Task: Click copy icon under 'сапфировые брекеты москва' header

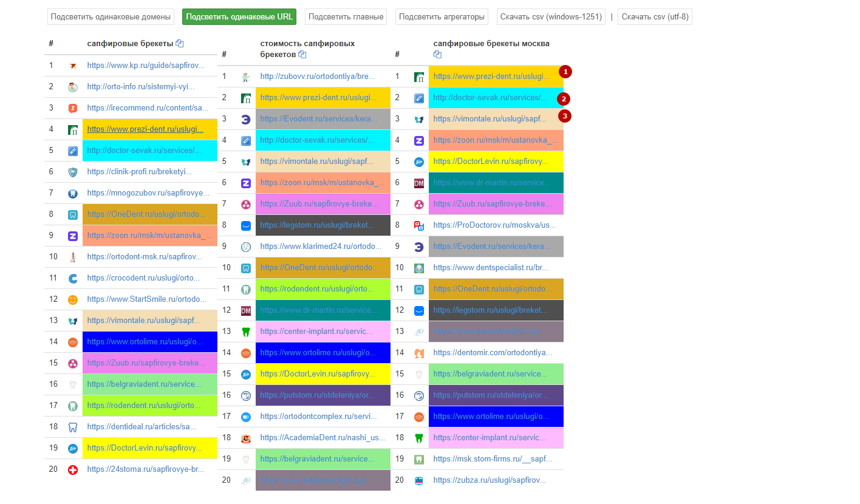Action: coord(437,55)
